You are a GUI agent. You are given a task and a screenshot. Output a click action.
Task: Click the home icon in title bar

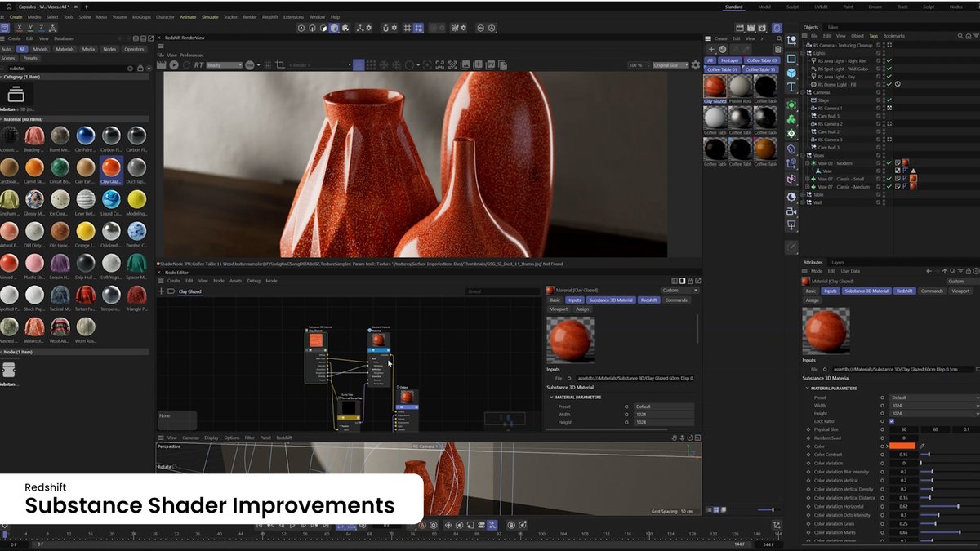tap(8, 7)
